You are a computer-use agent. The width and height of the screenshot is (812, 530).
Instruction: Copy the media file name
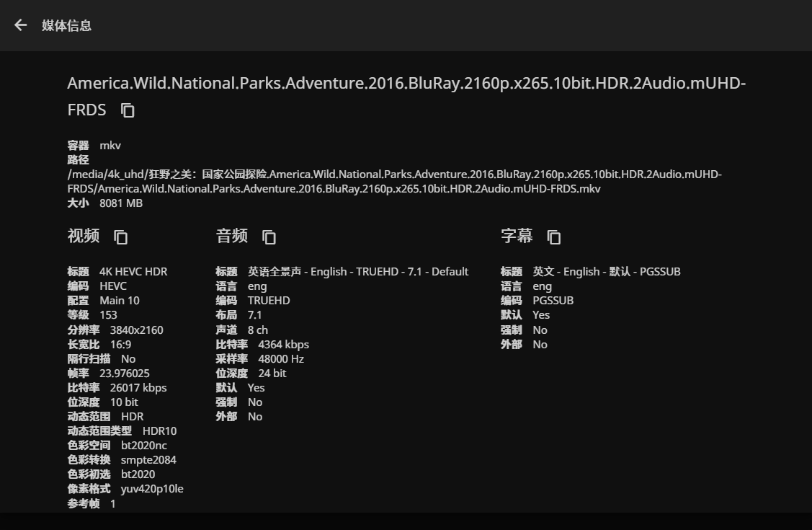[x=128, y=110]
